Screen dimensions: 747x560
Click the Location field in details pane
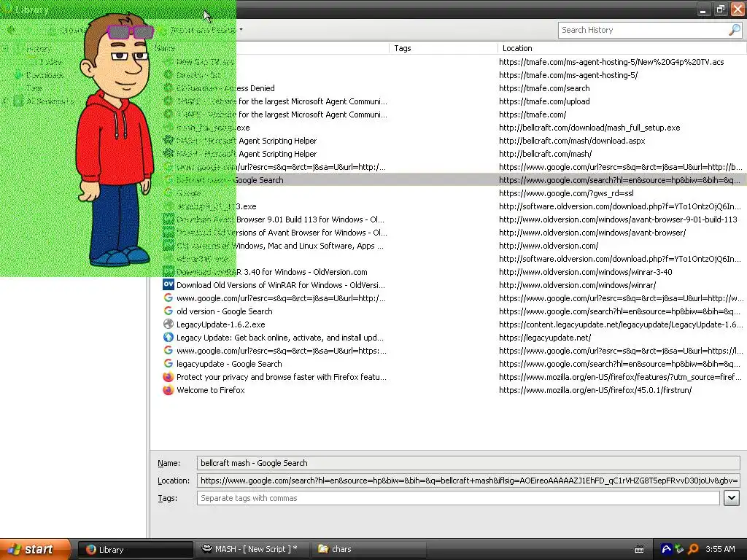coord(468,481)
